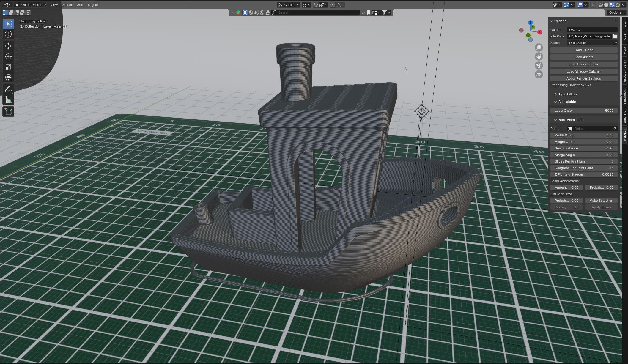The image size is (628, 364).
Task: Click Load Ender3 Scene
Action: pos(583,64)
